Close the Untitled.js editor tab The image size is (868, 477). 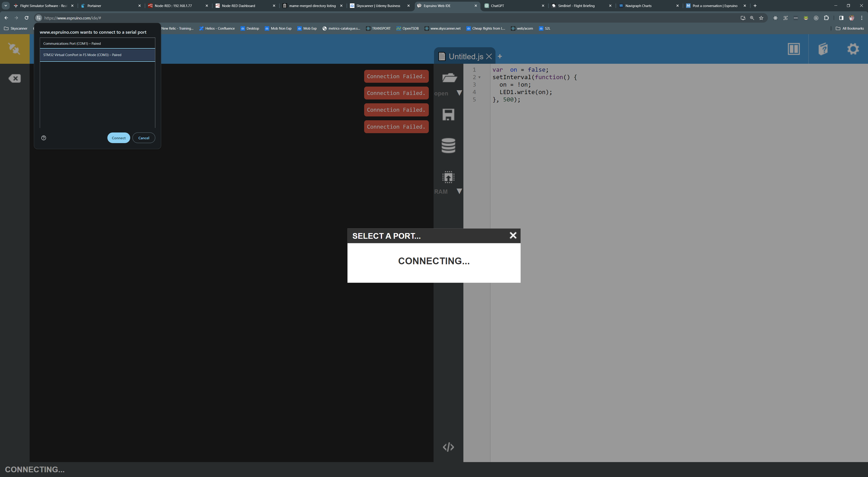point(489,57)
